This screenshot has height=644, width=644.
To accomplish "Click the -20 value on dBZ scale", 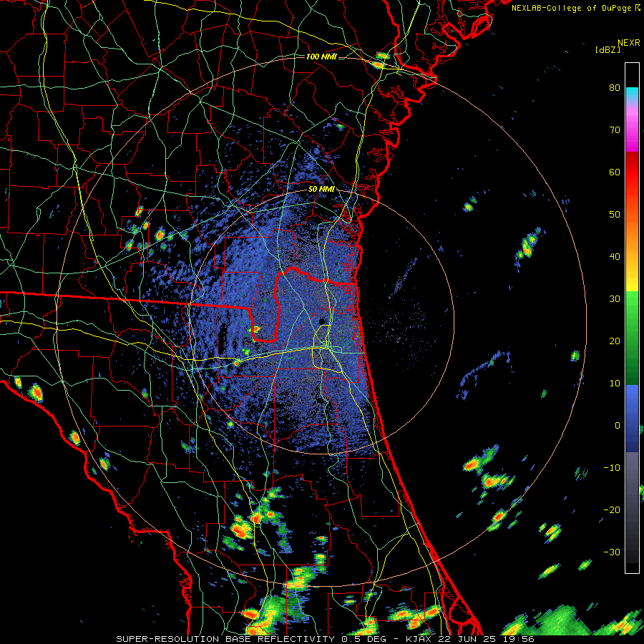I will pos(612,509).
